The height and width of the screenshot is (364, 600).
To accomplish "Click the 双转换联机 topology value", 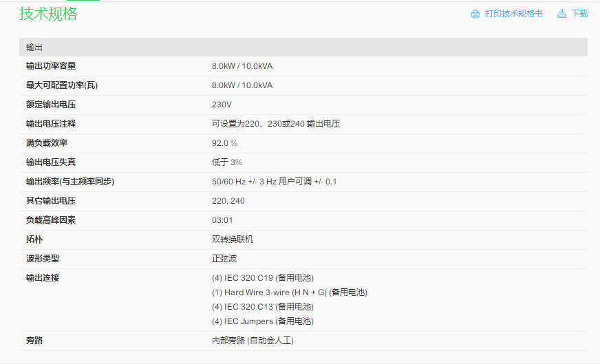I will (x=233, y=239).
